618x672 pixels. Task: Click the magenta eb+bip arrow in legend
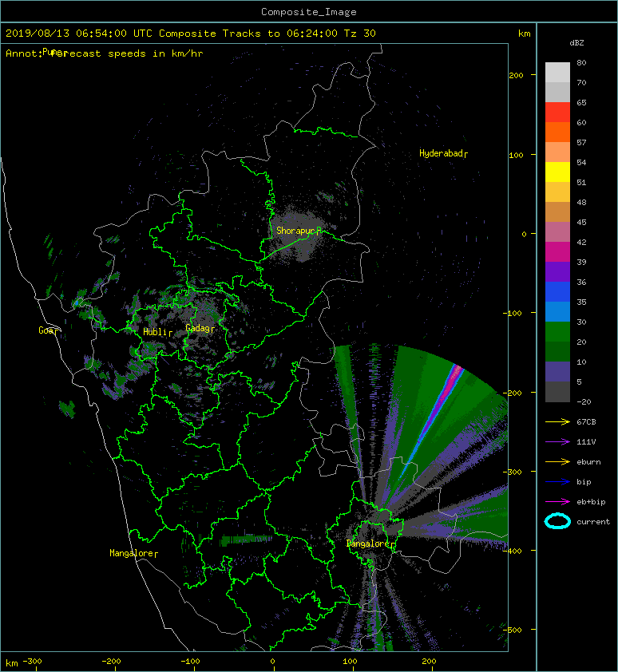557,501
